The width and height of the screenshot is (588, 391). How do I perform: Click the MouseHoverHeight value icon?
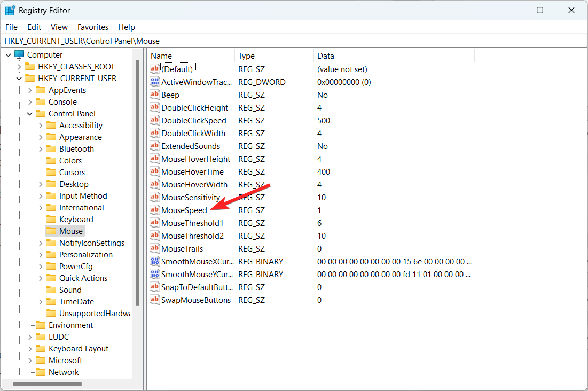pos(154,158)
